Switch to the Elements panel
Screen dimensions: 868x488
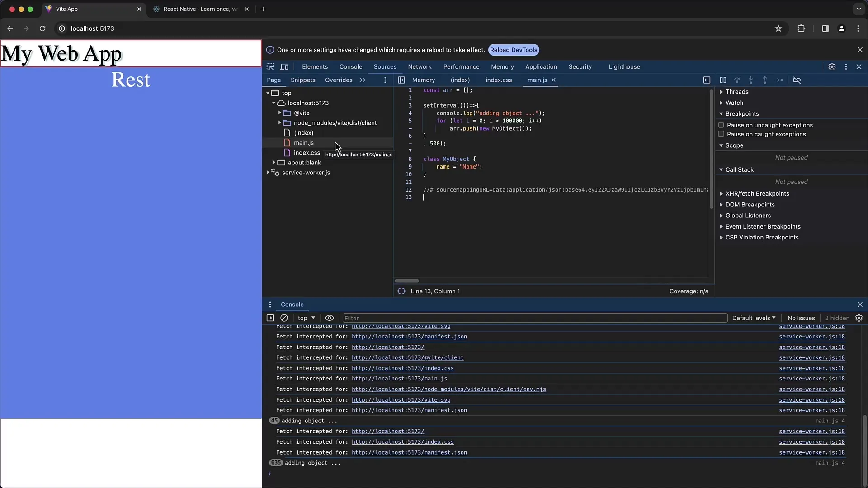point(315,67)
